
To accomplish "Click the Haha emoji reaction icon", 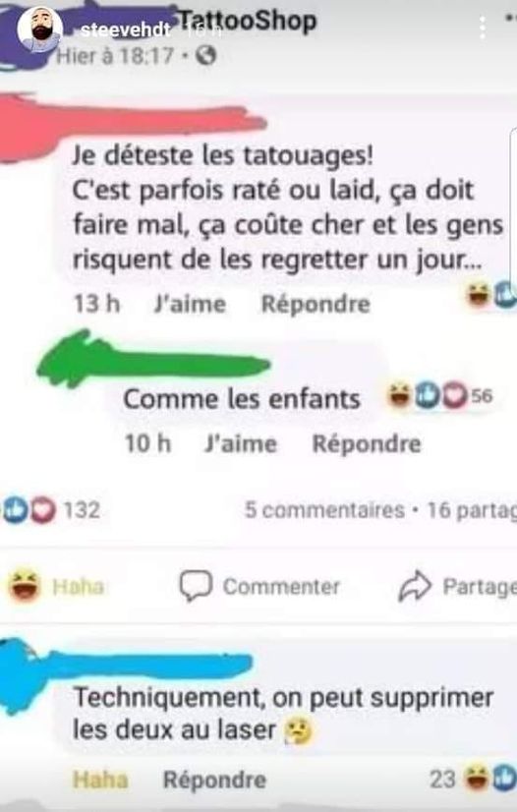I will (x=25, y=585).
